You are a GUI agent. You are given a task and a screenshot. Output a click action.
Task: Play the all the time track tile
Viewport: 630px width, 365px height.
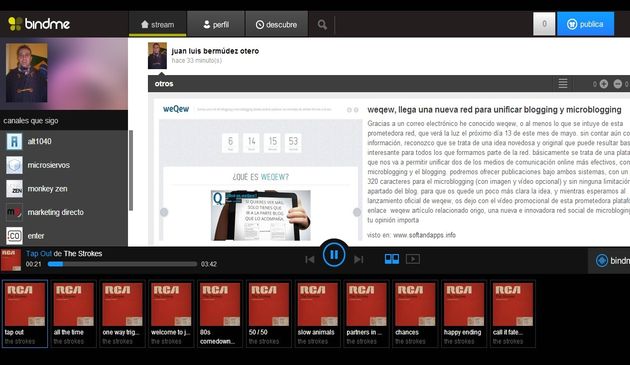coord(74,314)
